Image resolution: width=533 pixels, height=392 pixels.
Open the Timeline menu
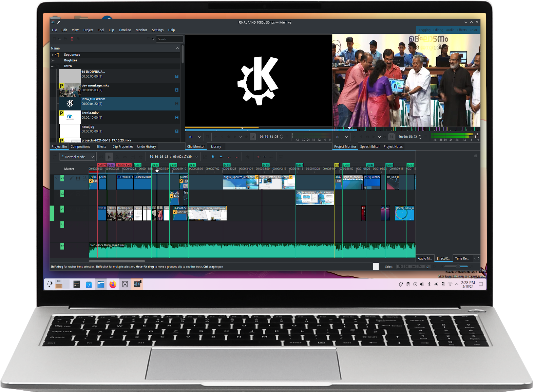coord(125,30)
